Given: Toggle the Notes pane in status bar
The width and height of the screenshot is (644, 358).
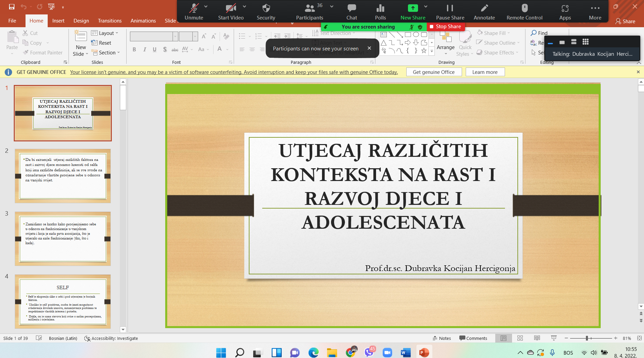Looking at the screenshot, I should coord(442,338).
